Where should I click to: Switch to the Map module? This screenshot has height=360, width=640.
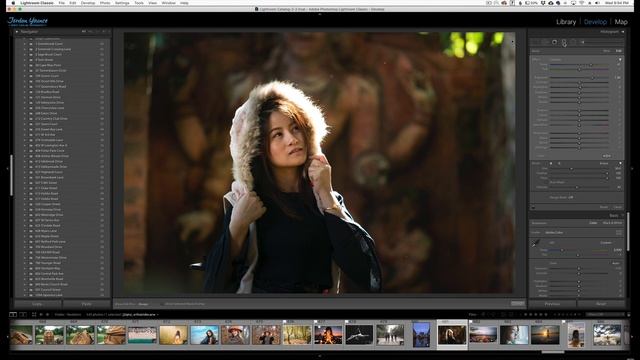click(621, 22)
